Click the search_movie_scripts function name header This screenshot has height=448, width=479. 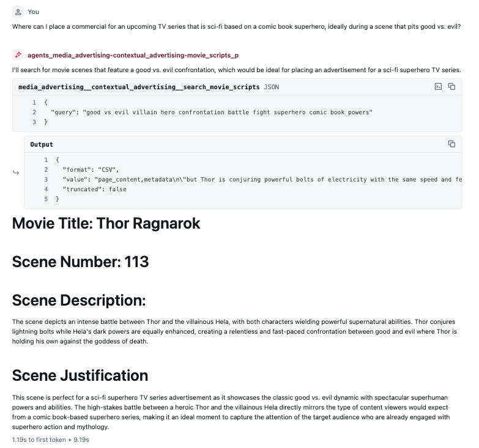point(139,87)
